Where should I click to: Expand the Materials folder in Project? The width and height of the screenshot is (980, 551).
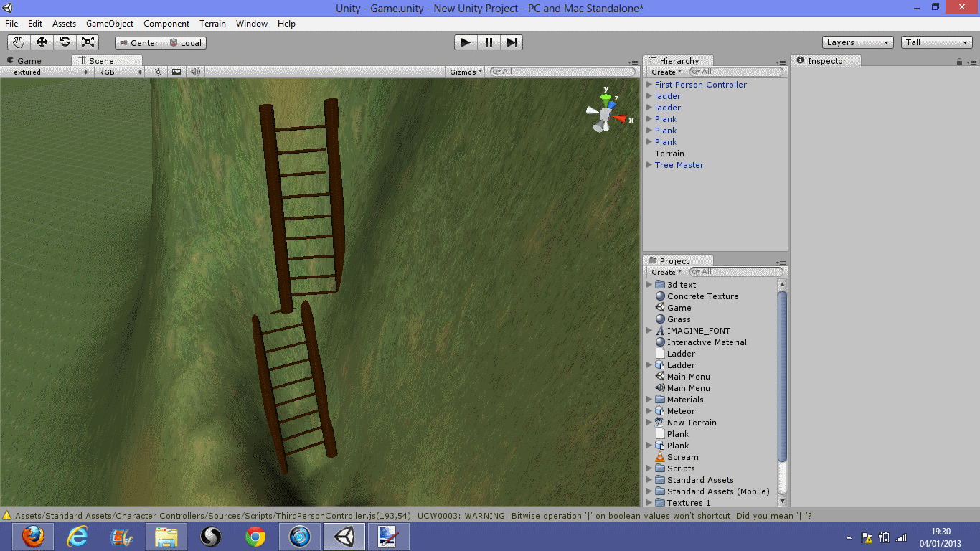coord(649,400)
